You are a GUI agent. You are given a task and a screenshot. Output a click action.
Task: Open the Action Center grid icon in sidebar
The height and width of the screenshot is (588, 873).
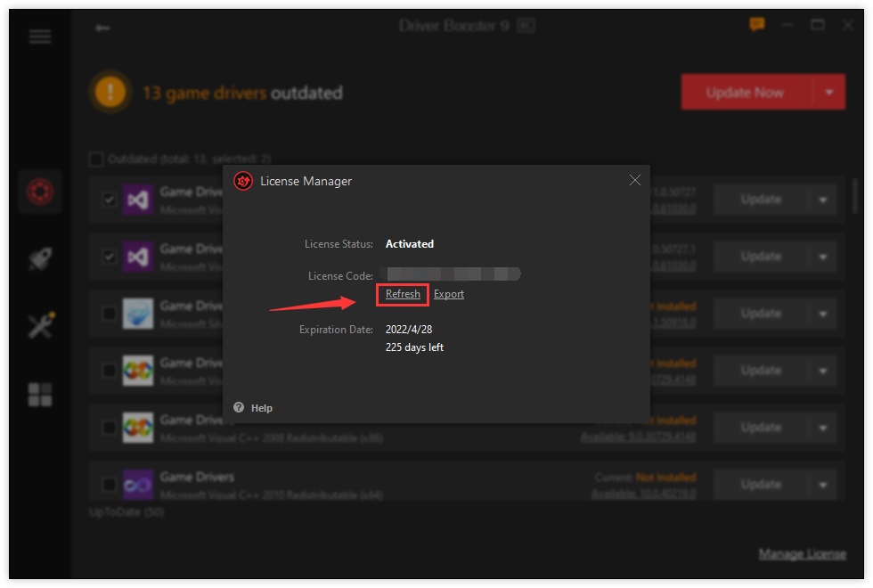point(40,394)
